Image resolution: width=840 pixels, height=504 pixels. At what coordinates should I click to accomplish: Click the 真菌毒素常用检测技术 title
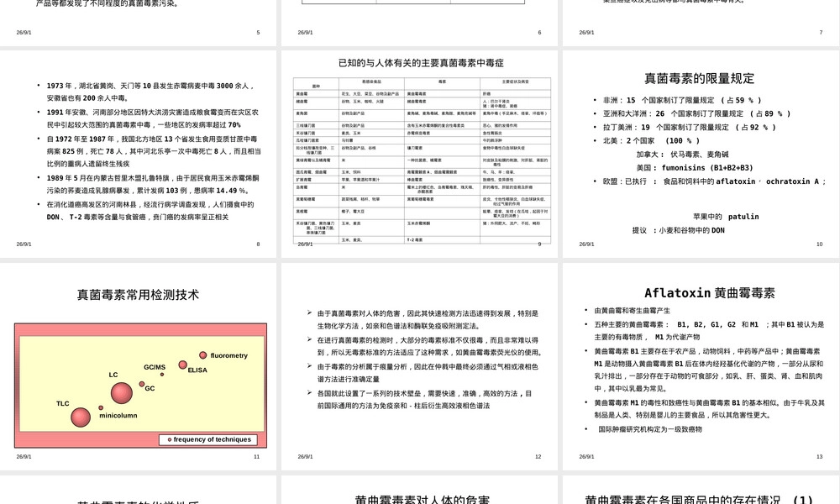[138, 295]
